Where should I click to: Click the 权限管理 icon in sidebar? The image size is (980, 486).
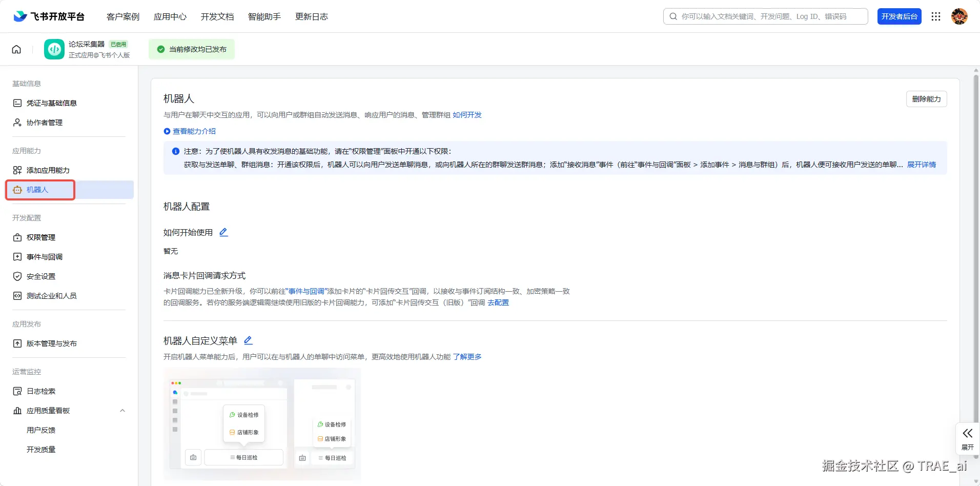(x=17, y=237)
